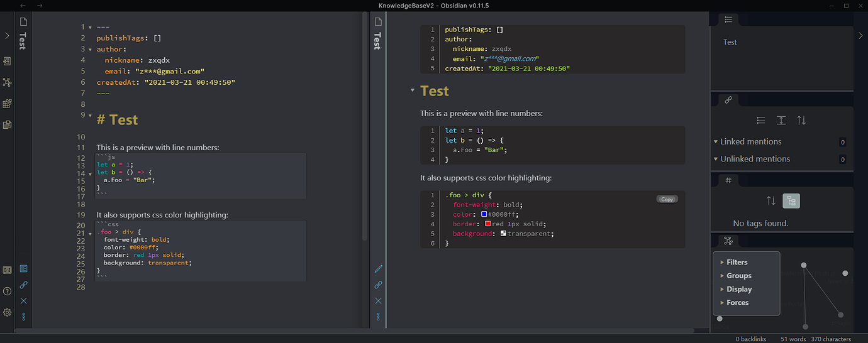
Task: Click the pencil edit icon in preview pane
Action: (x=378, y=269)
